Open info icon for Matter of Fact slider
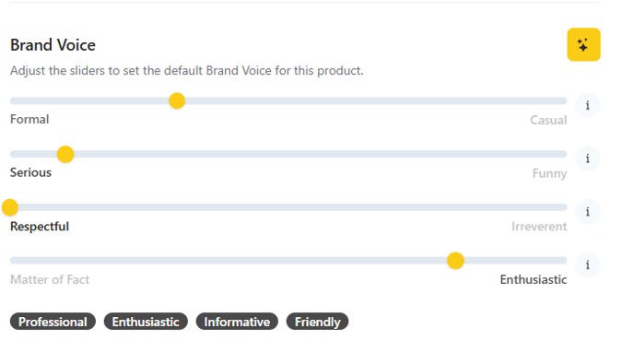Screen dimensions: 634x364 click(588, 264)
